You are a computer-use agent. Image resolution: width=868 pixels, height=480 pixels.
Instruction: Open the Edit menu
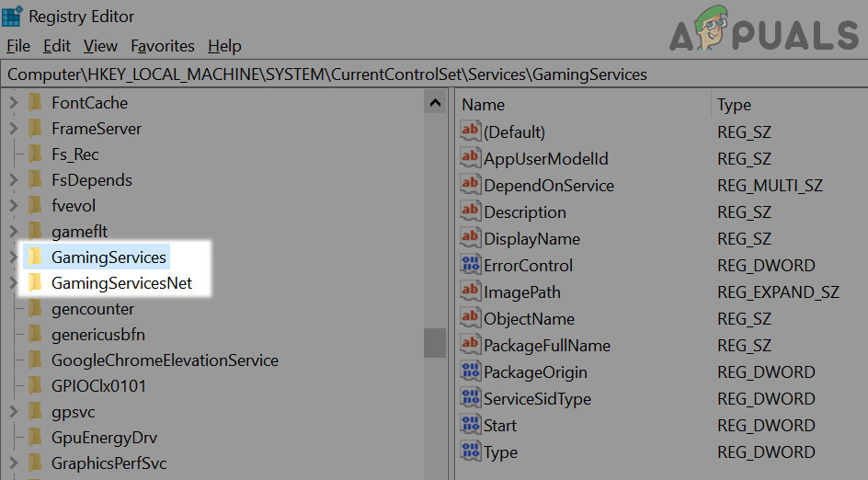point(57,46)
